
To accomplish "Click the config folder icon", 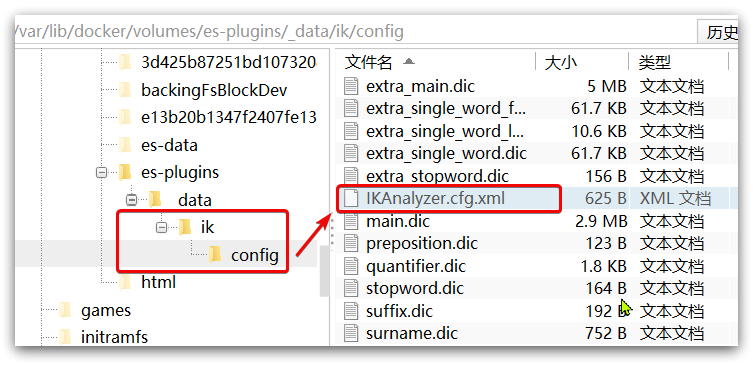I will point(215,255).
